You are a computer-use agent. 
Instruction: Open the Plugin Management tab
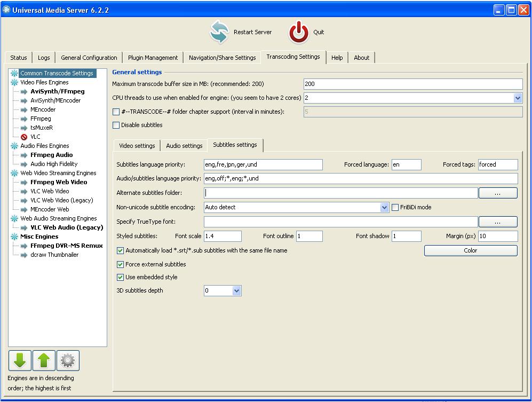(153, 58)
